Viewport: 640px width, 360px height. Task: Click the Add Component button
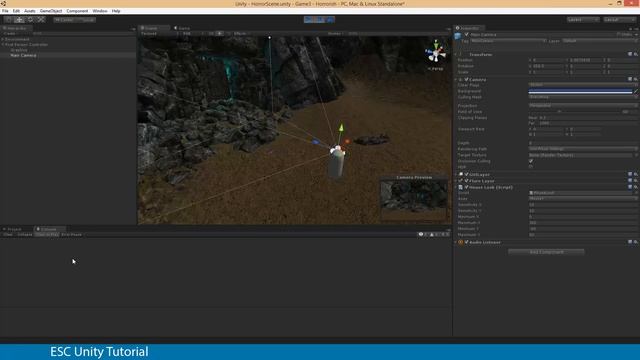click(546, 252)
